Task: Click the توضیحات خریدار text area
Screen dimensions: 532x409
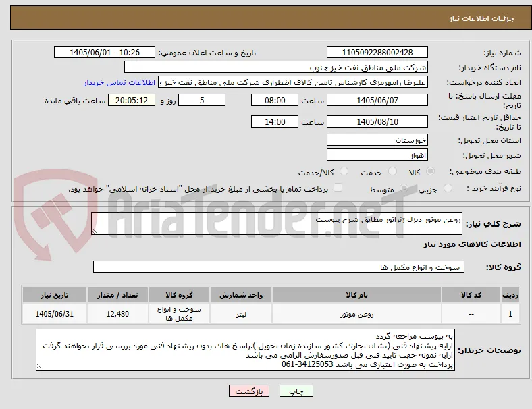Action: (x=245, y=350)
